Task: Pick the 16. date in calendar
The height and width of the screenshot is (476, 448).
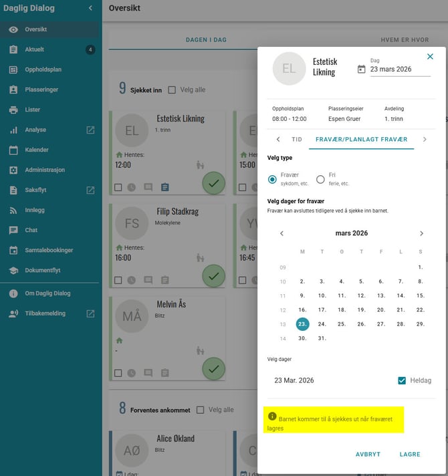Action: pyautogui.click(x=302, y=310)
